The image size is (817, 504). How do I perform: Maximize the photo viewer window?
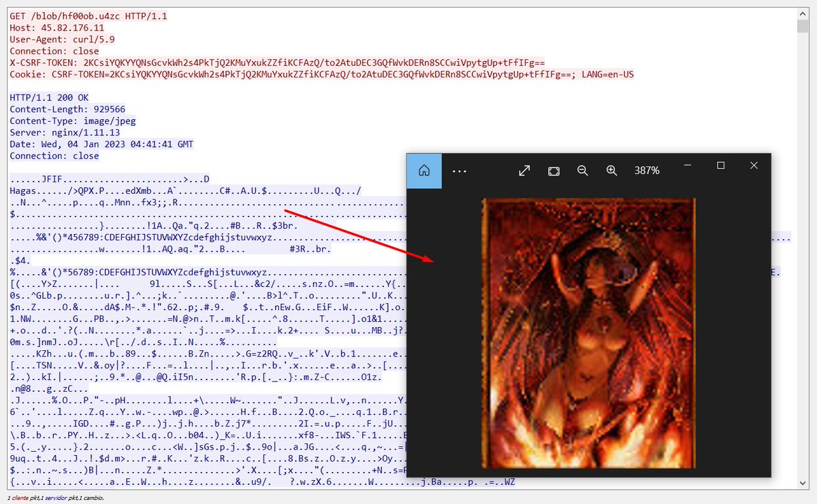tap(721, 165)
